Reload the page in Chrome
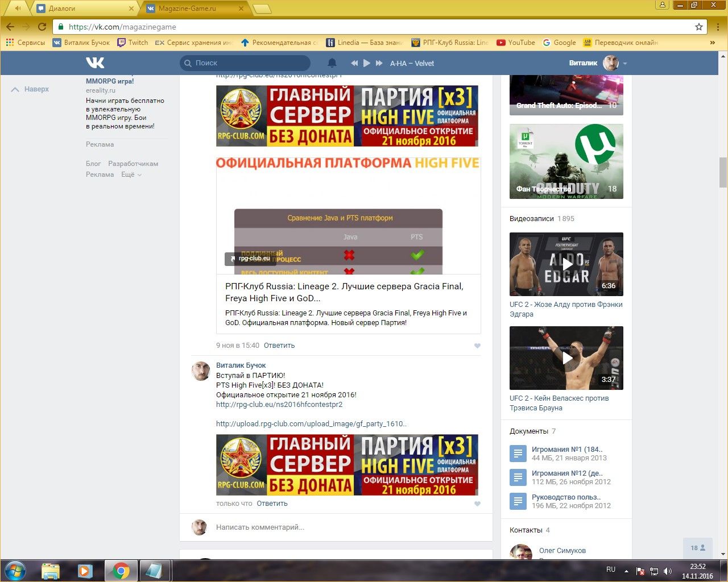 click(x=42, y=27)
